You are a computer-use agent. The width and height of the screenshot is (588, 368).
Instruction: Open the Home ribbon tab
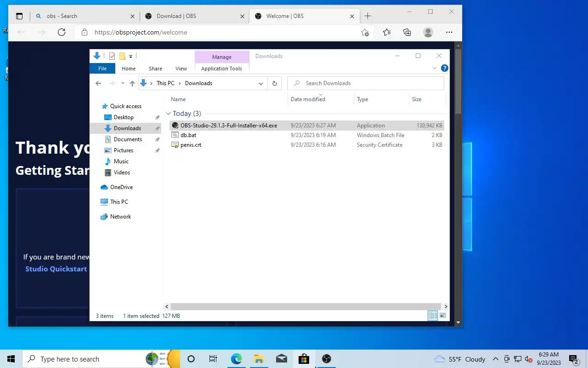tap(129, 69)
